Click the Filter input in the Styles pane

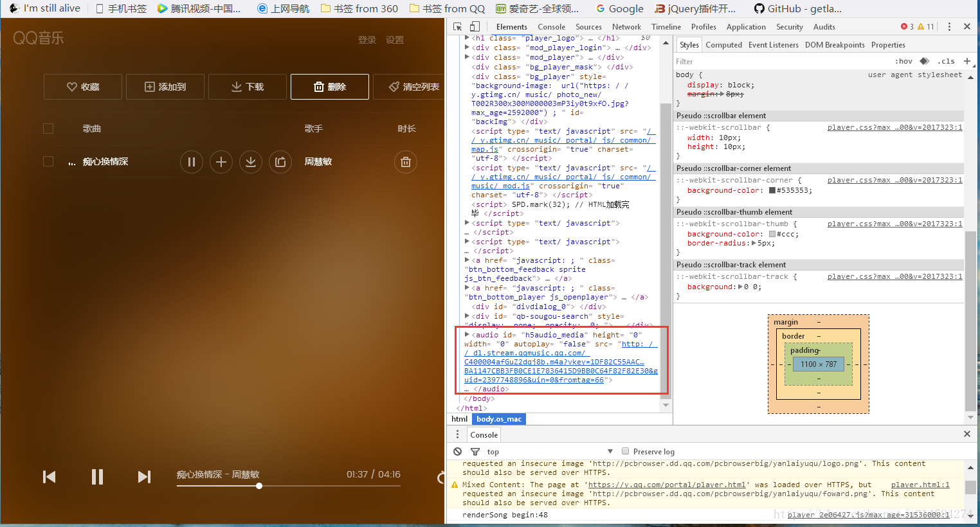[781, 62]
